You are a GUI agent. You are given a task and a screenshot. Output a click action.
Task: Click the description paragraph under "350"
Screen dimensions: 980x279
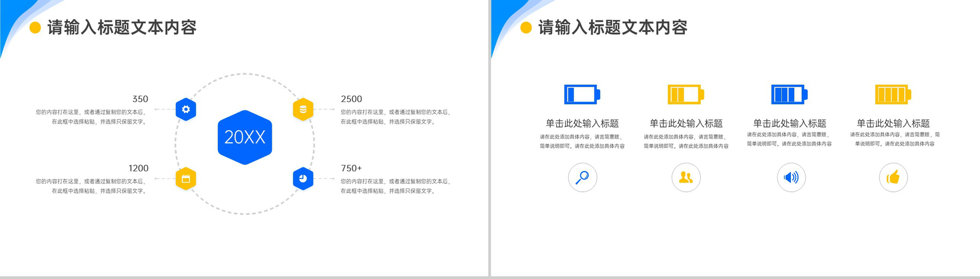tap(92, 117)
